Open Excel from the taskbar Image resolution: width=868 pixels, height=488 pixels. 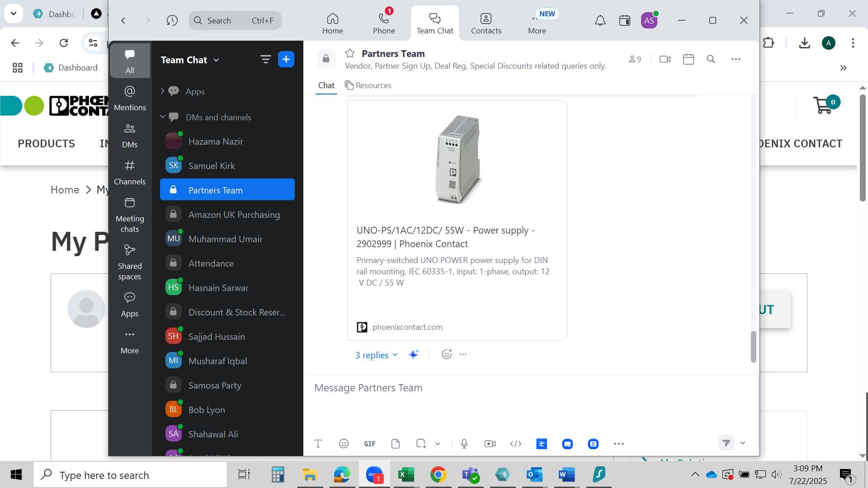coord(406,474)
